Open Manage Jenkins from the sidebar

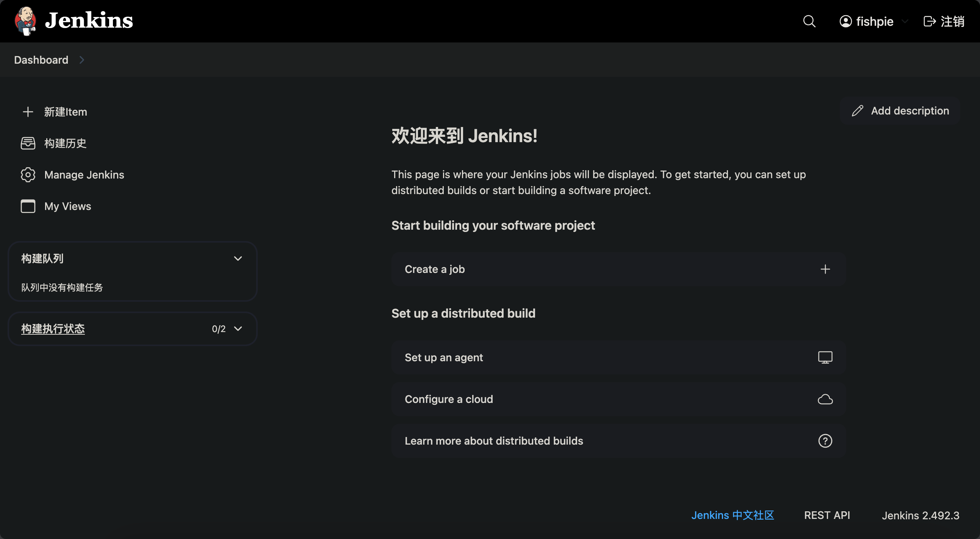[x=84, y=175]
